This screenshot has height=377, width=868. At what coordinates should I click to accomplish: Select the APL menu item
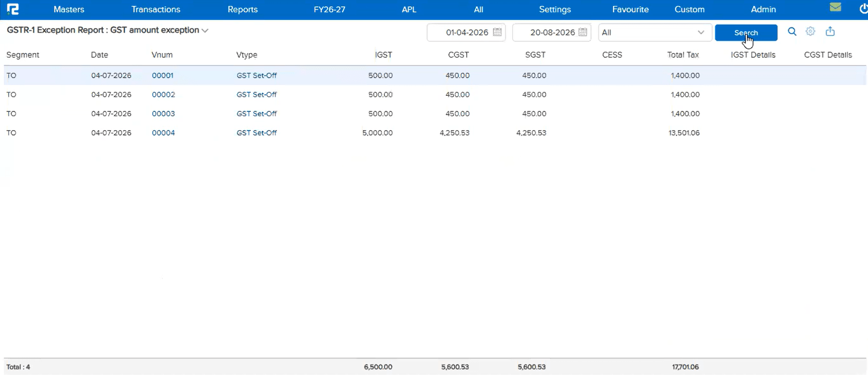coord(409,10)
